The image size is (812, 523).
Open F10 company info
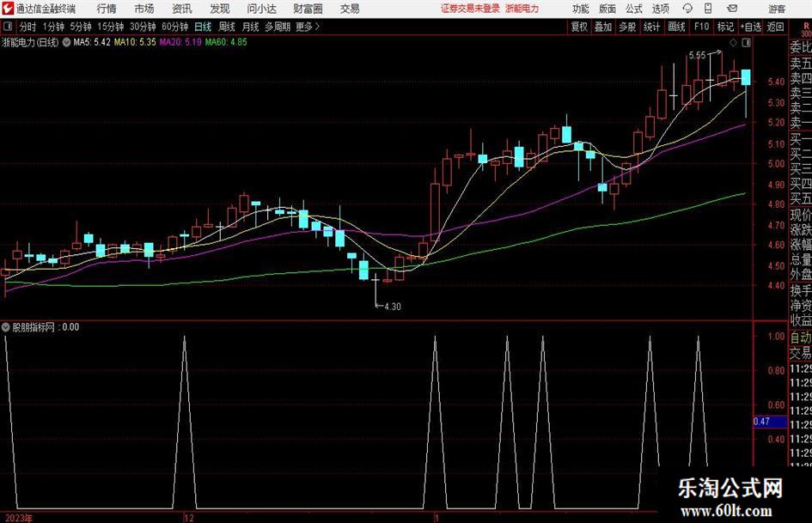pyautogui.click(x=702, y=27)
